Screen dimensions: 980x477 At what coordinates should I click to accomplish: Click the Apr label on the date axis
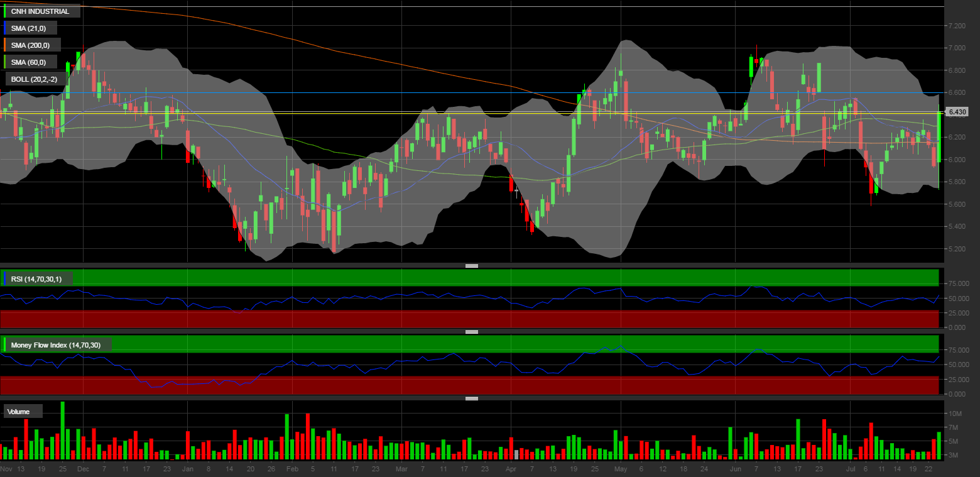pos(511,469)
